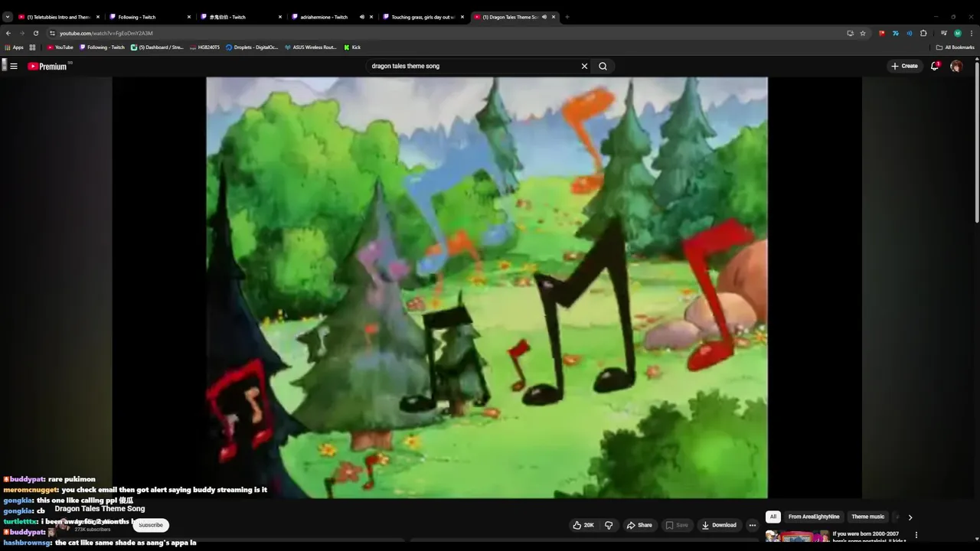Open the All Bookmarks folder
980x551 pixels.
pyautogui.click(x=955, y=47)
